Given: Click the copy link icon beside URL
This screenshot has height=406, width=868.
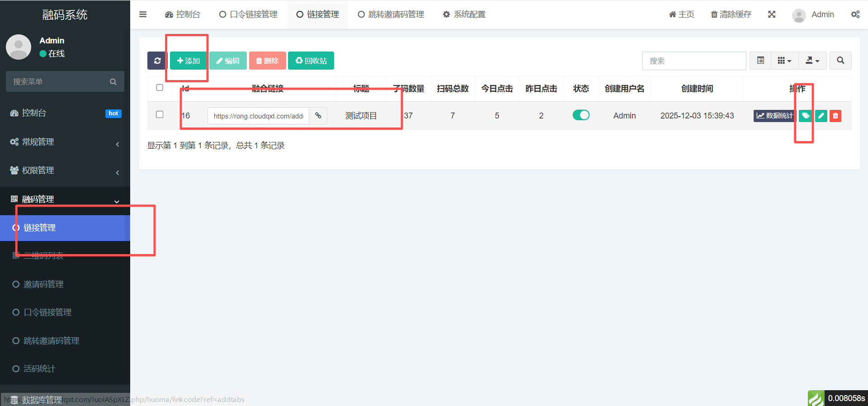Looking at the screenshot, I should pyautogui.click(x=318, y=116).
